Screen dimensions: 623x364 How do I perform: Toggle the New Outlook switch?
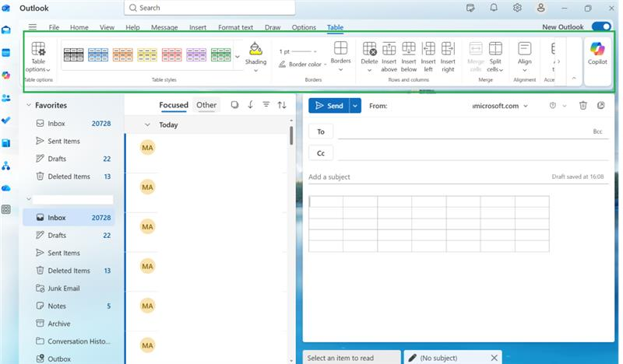tap(601, 26)
